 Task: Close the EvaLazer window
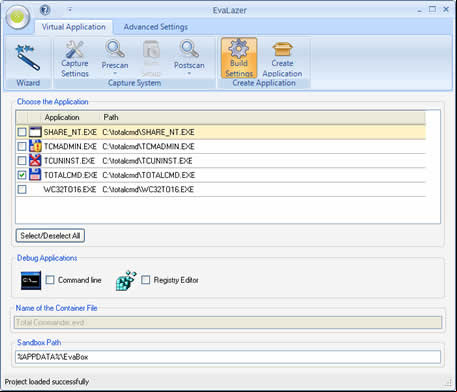click(x=446, y=10)
